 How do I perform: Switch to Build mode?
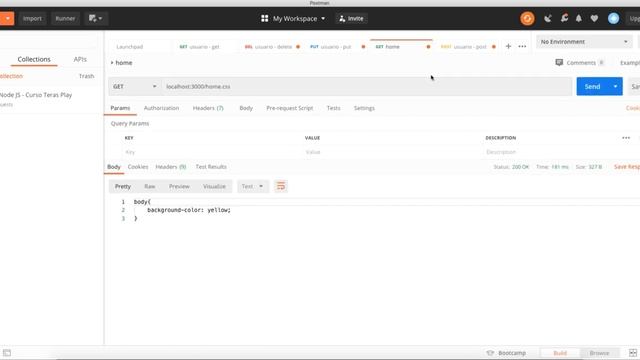tap(560, 353)
